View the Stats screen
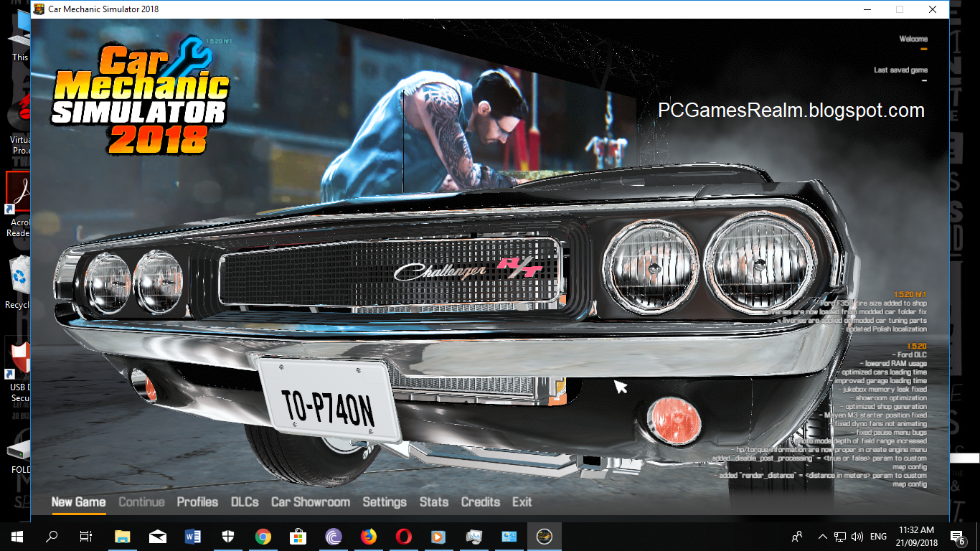 click(434, 502)
